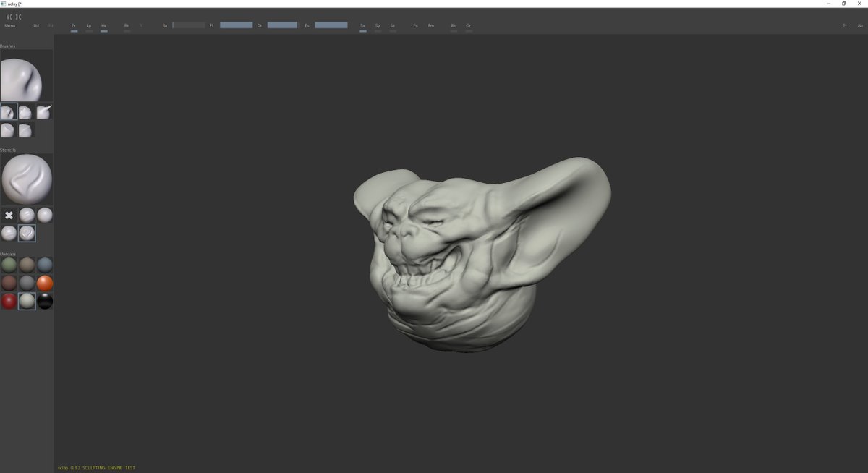868x473 pixels.
Task: Click the Ud undo button
Action: [35, 25]
